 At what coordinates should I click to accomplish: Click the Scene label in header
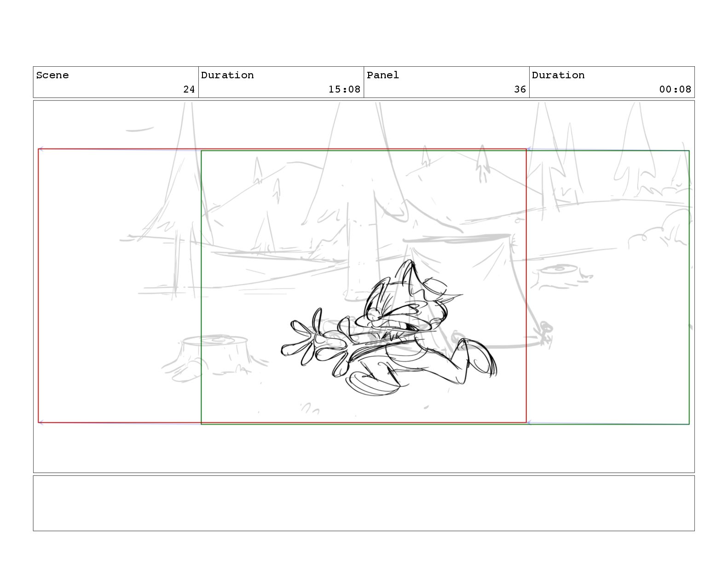(x=52, y=75)
